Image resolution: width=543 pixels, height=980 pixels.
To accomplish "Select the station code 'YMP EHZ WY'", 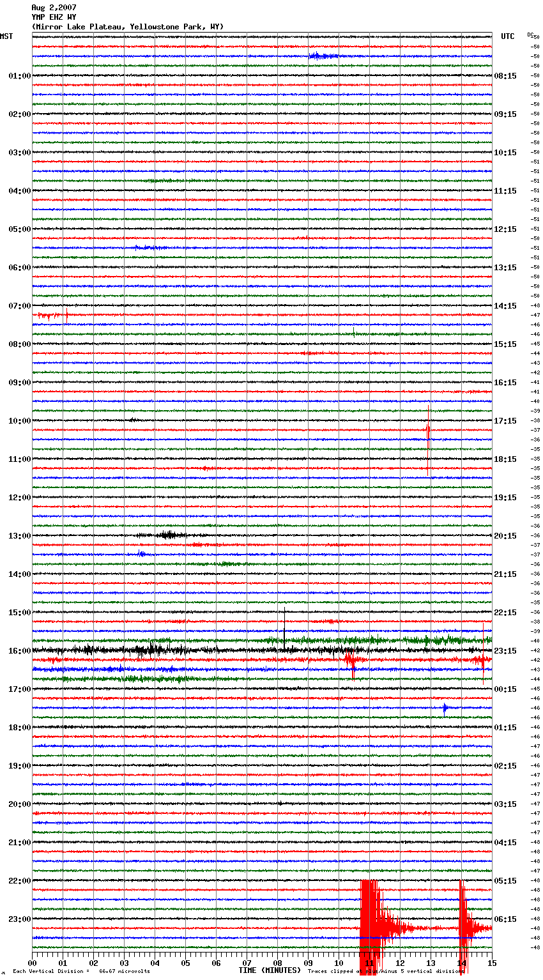I will (x=54, y=17).
